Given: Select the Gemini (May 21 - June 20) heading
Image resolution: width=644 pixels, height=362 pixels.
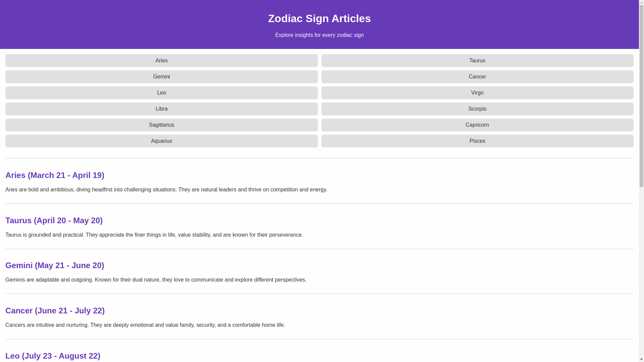Looking at the screenshot, I should pos(55,265).
